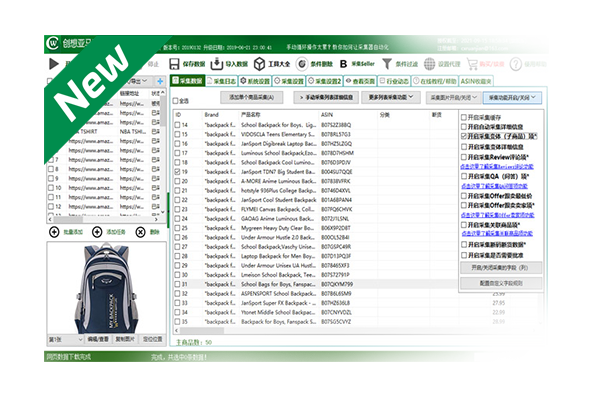This screenshot has width=600, height=400.
Task: Open the 在线教程/帮助 tab
Action: click(x=435, y=81)
